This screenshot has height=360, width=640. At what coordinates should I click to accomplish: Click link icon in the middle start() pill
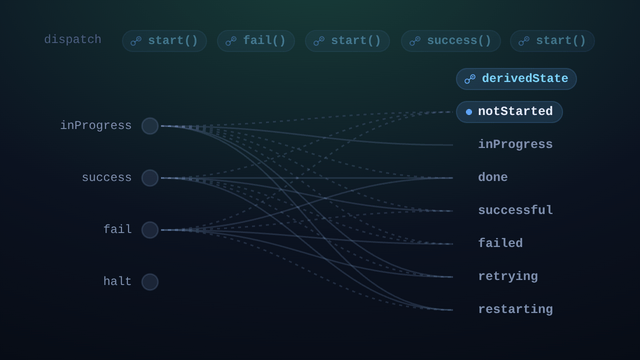click(x=319, y=41)
